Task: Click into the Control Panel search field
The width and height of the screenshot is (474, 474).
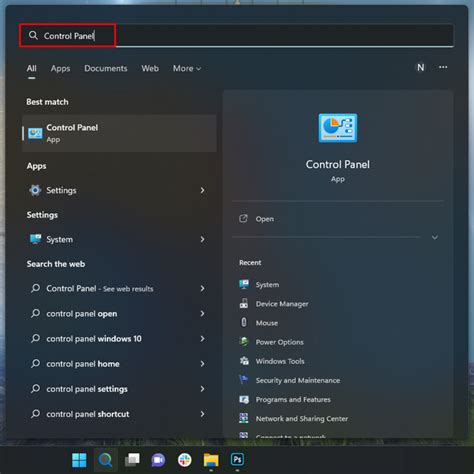Action: 236,35
